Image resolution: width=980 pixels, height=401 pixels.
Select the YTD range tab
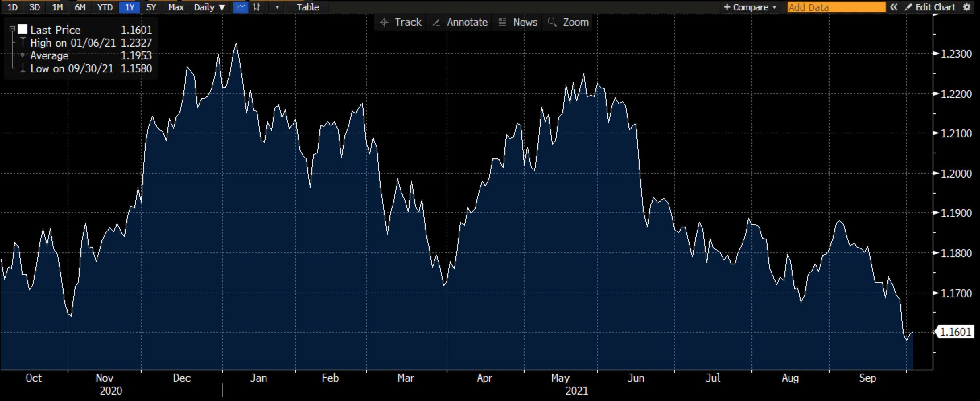click(105, 7)
